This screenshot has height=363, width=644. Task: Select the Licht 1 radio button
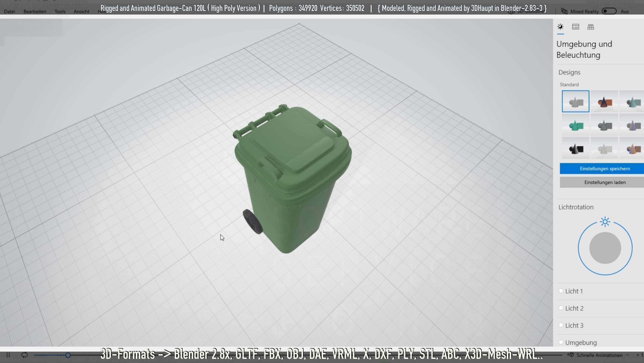click(561, 291)
